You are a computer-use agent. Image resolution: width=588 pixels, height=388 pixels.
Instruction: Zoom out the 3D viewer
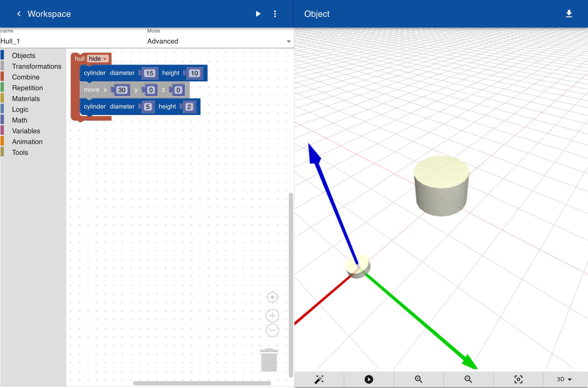468,379
